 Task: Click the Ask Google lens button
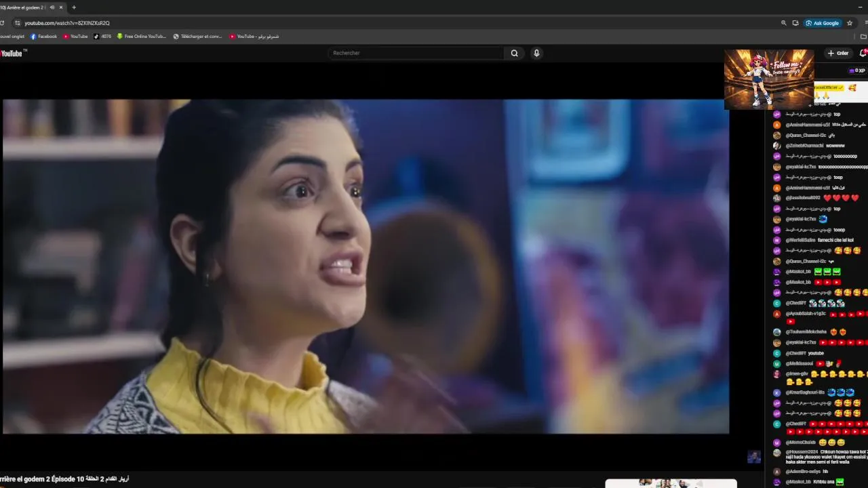[823, 23]
